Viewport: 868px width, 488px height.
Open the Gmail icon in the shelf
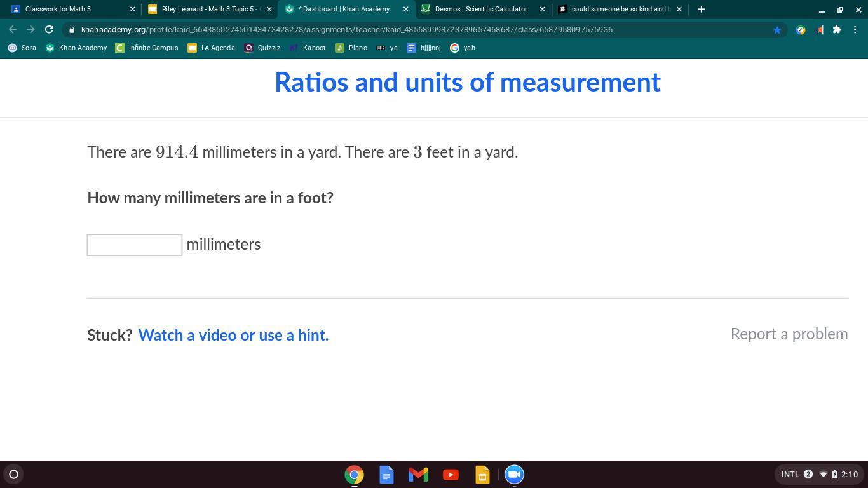418,475
